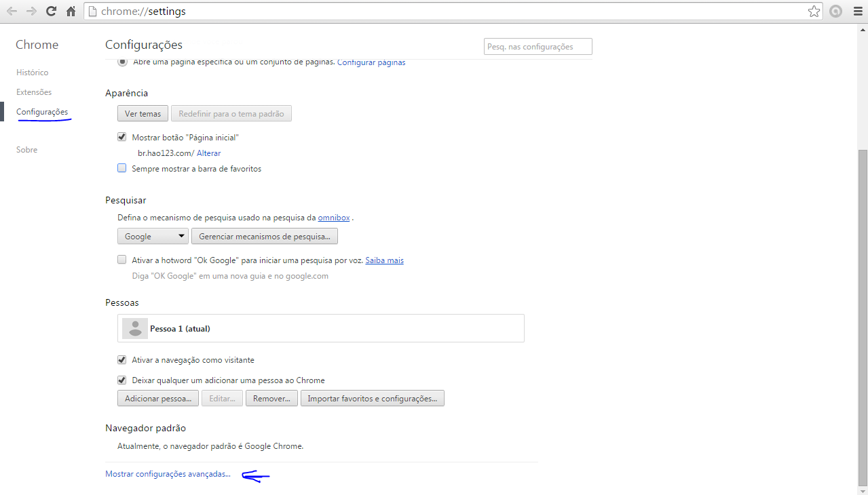Click the Pesquisar section heading
Screen dimensions: 868x495
pyautogui.click(x=126, y=200)
